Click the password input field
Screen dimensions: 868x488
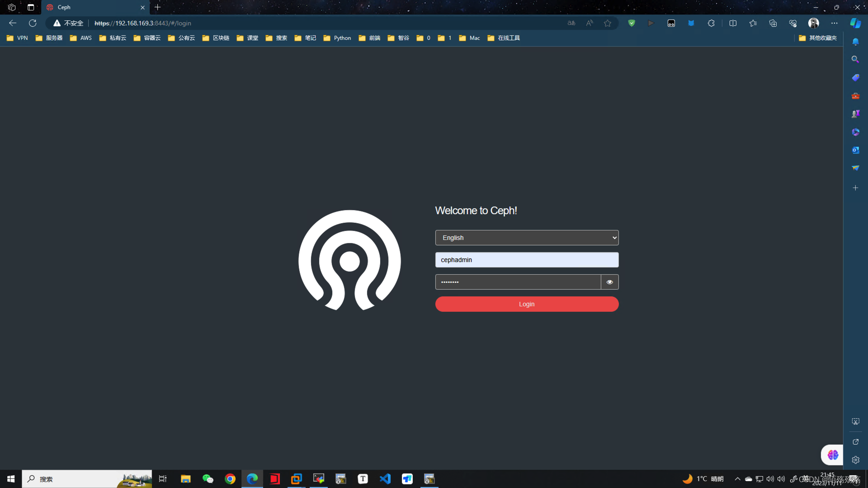pos(518,282)
